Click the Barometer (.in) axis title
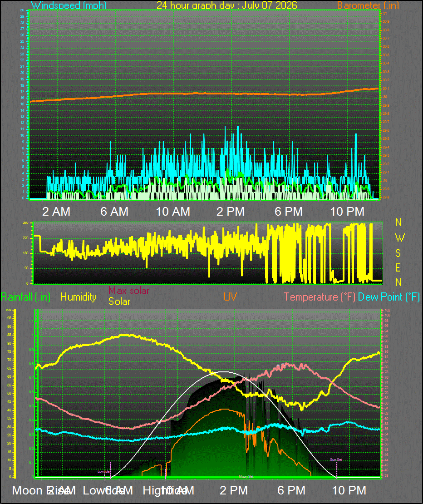This screenshot has height=504, width=423. click(x=368, y=5)
